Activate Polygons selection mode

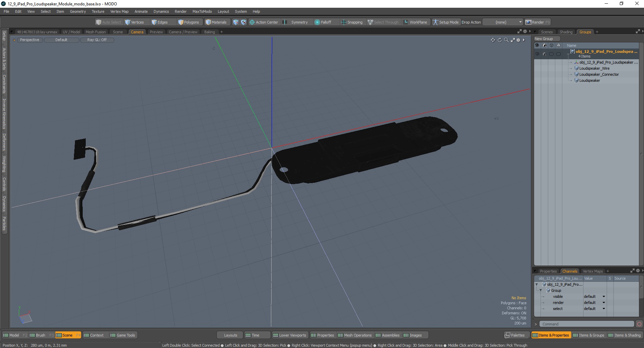tap(188, 22)
